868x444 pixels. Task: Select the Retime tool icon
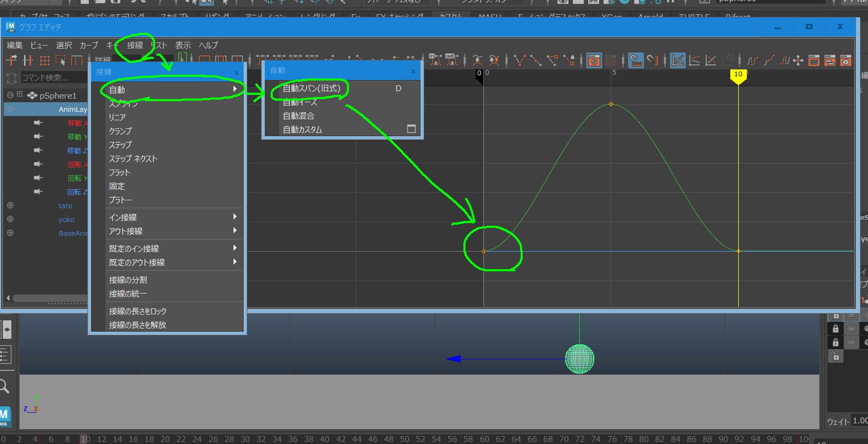click(77, 60)
